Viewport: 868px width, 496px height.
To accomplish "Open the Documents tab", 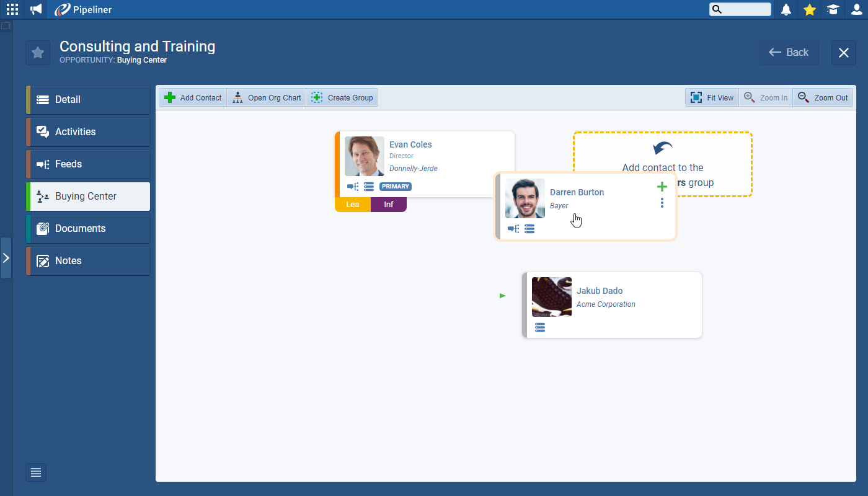I will pos(88,229).
